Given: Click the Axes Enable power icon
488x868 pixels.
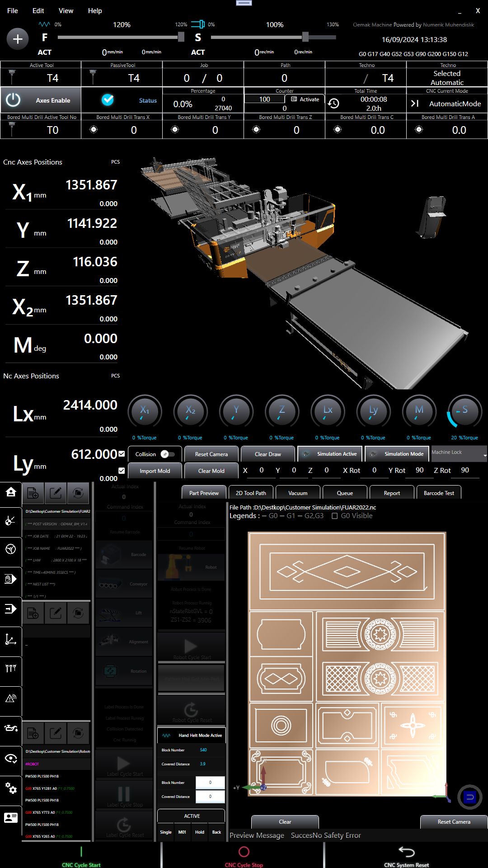Looking at the screenshot, I should pos(13,100).
